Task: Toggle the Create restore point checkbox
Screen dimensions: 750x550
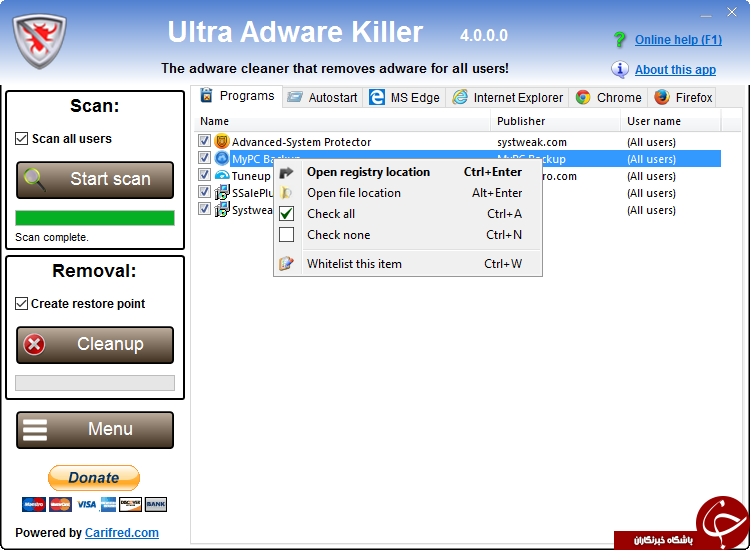Action: pos(22,304)
